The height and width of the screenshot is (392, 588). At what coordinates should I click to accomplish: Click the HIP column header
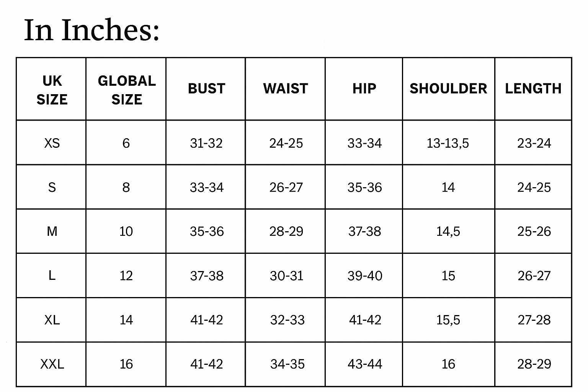pyautogui.click(x=364, y=88)
